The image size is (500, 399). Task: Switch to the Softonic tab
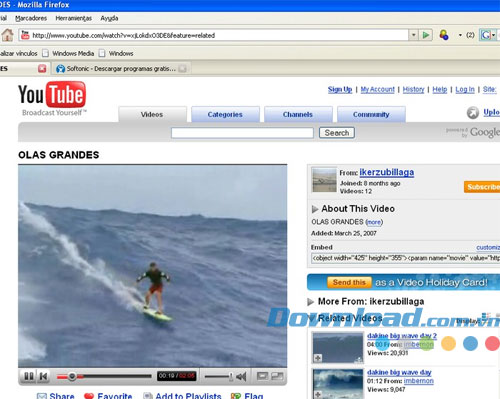[x=121, y=69]
